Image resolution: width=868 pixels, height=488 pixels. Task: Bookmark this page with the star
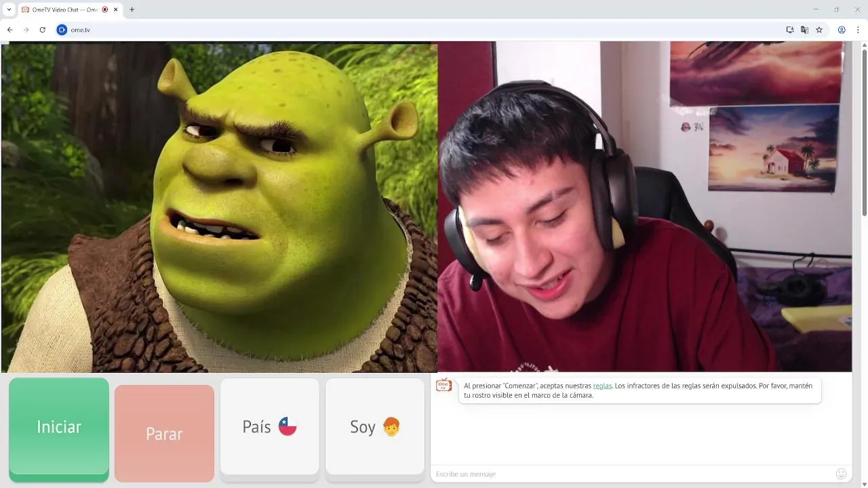[819, 30]
